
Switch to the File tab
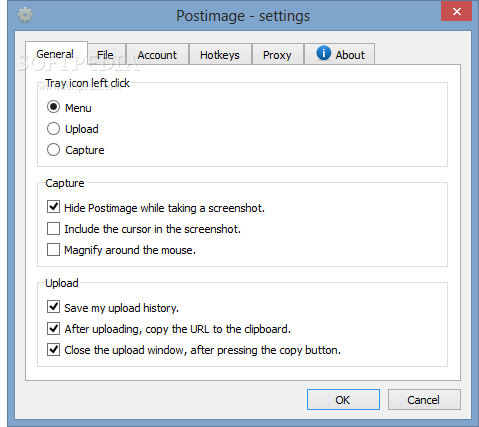(x=107, y=54)
